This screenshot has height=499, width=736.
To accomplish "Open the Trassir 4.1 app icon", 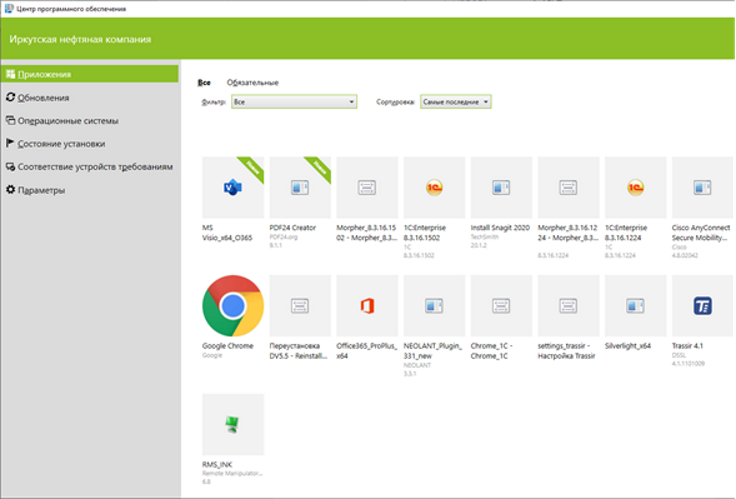I will pos(702,306).
